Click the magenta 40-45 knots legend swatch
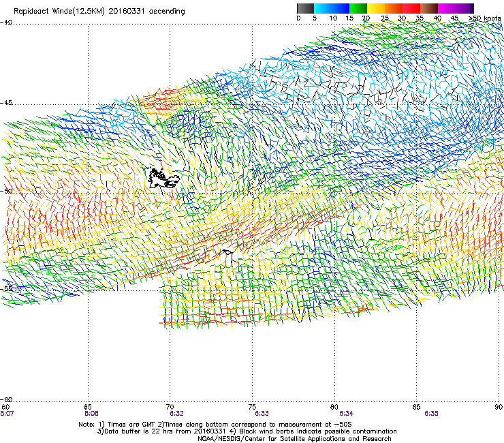This screenshot has height=443, width=504. [x=447, y=8]
